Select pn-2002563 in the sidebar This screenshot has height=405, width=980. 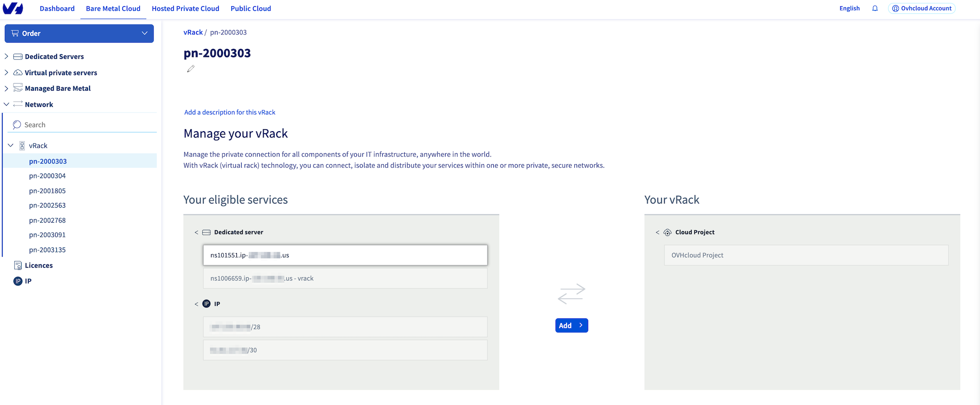pyautogui.click(x=47, y=205)
